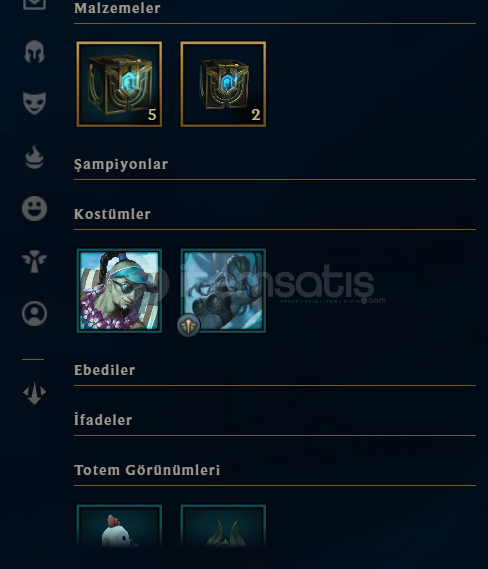Click the Teamfight Tactics icon below divider
Viewport: 488px width, 569px height.
click(34, 393)
